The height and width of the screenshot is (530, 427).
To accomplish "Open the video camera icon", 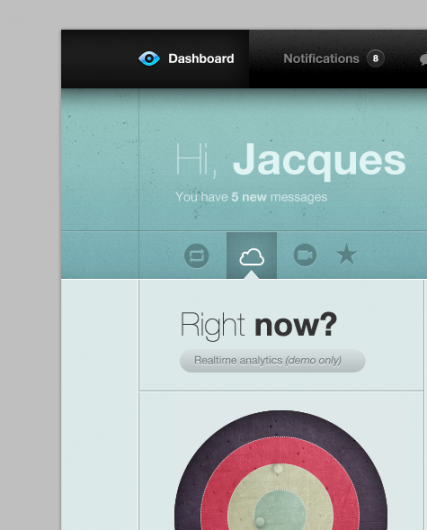I will tap(305, 255).
